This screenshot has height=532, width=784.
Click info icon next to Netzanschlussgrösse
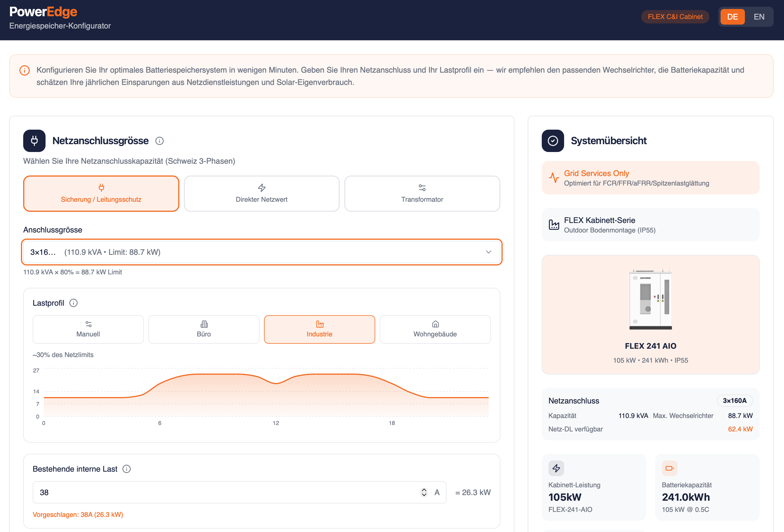pyautogui.click(x=160, y=141)
